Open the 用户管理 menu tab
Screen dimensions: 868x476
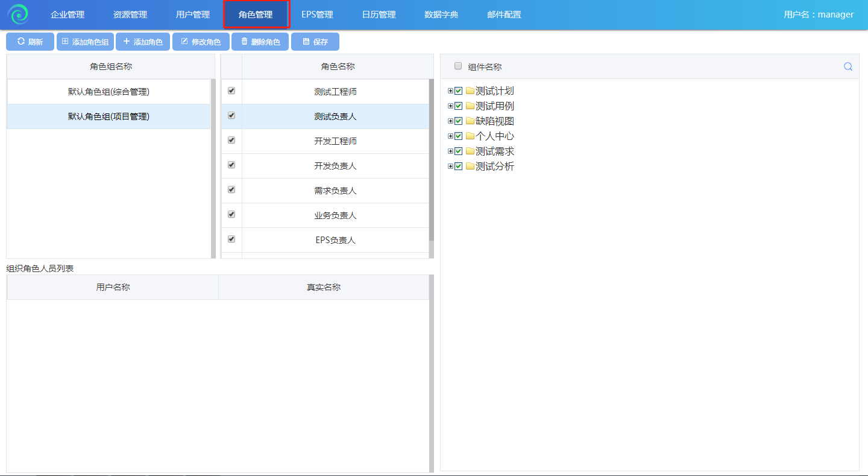[x=193, y=14]
